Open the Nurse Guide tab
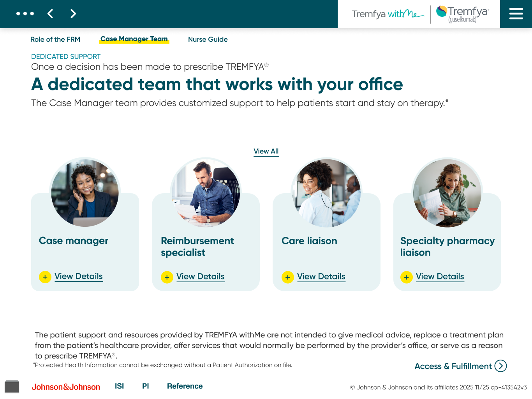This screenshot has width=532, height=399. tap(208, 39)
